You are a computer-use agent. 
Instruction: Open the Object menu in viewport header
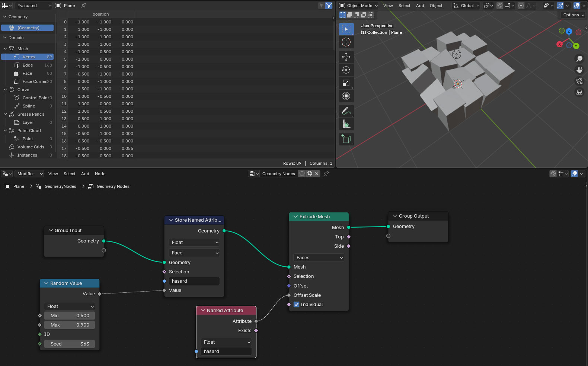(436, 6)
